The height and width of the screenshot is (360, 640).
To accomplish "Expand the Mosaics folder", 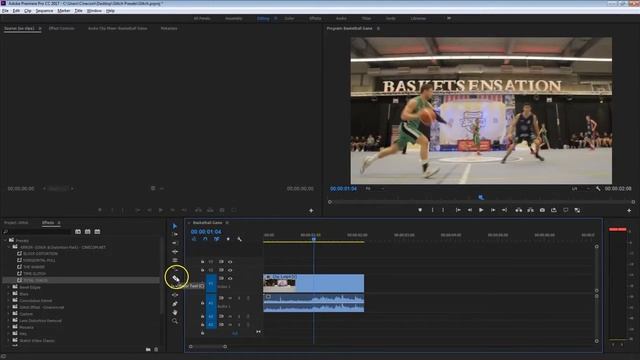I will 9,327.
